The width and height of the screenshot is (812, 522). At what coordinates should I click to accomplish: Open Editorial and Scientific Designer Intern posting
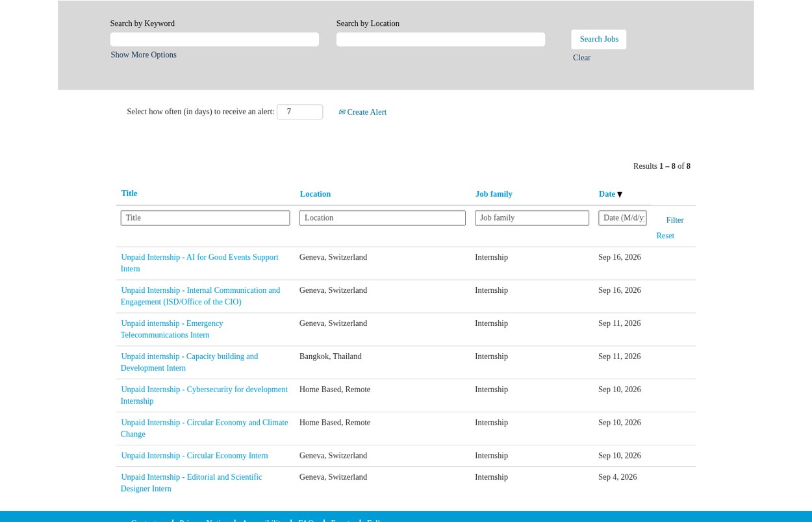coord(191,483)
